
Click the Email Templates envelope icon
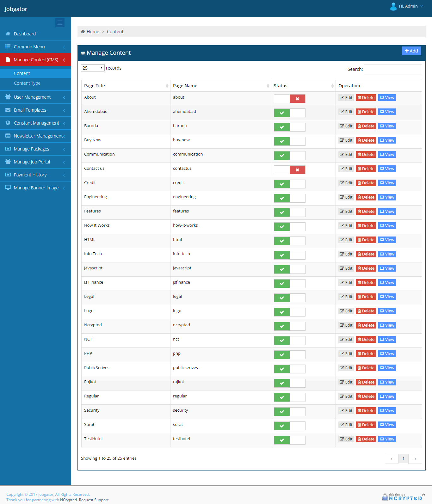[8, 110]
